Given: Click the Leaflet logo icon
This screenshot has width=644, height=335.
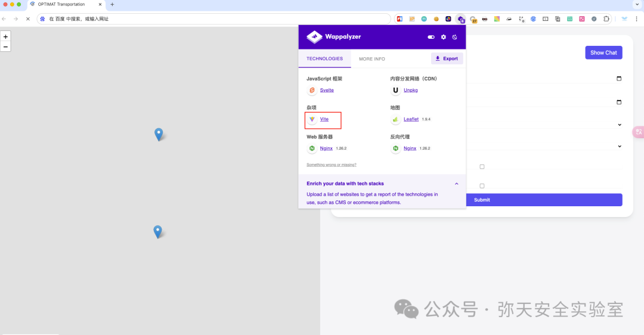Looking at the screenshot, I should coord(395,119).
